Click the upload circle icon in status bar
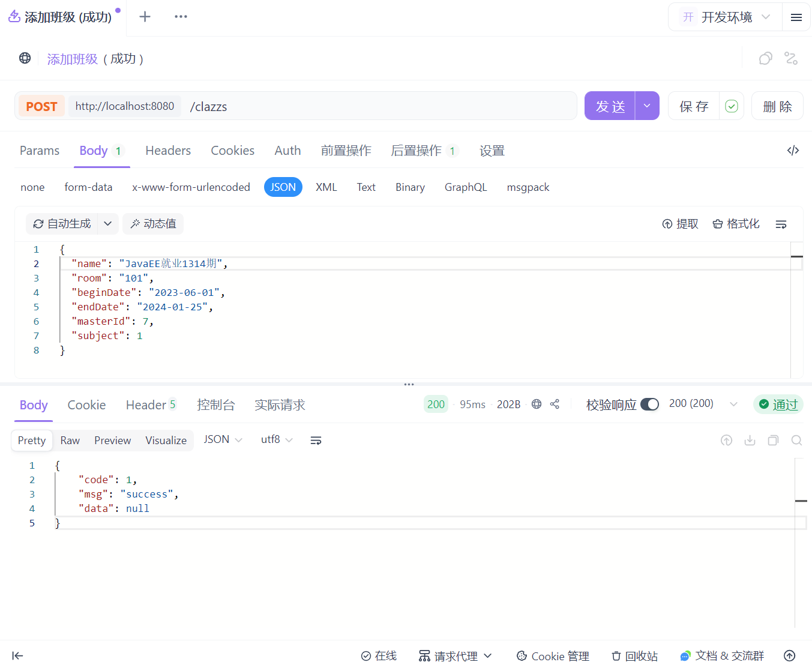The height and width of the screenshot is (668, 812). [790, 655]
